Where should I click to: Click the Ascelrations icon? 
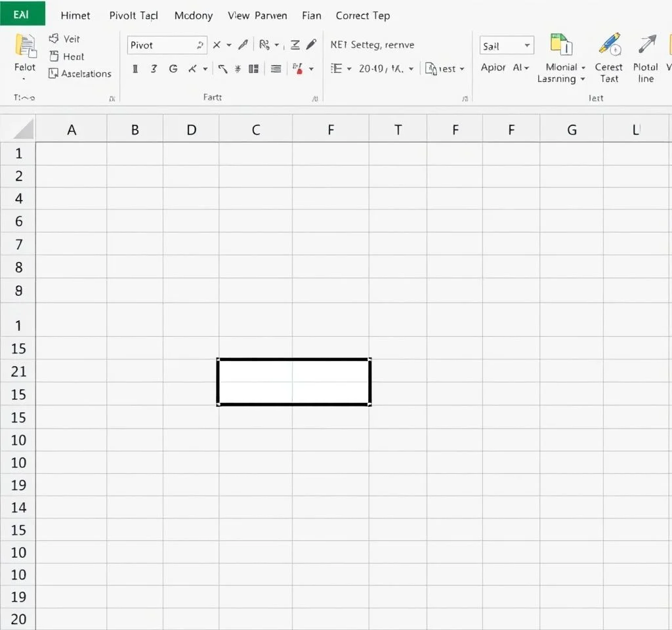point(54,73)
